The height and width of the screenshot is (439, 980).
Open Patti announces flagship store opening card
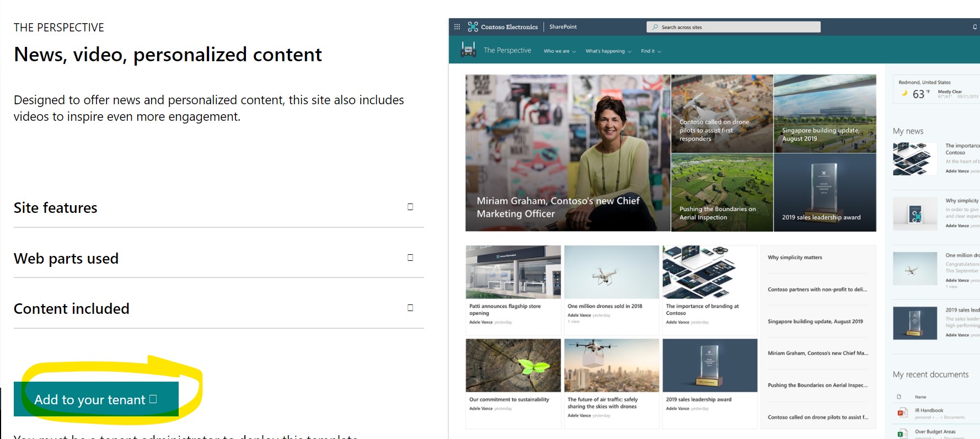(513, 290)
